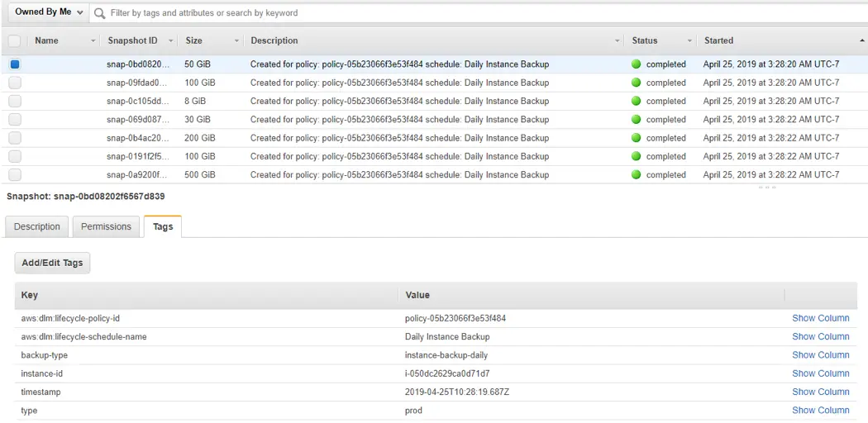The image size is (868, 423).
Task: Open the Permissions tab
Action: [x=106, y=227]
